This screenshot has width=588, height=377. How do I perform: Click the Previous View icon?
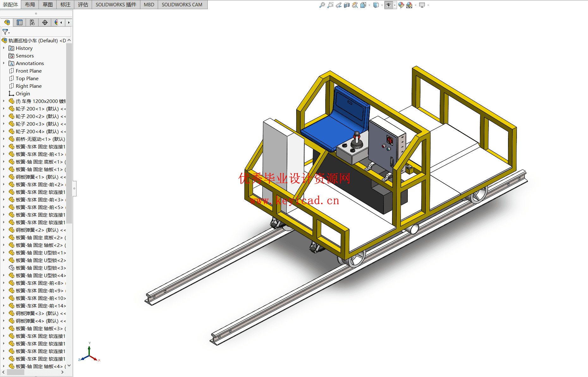339,5
